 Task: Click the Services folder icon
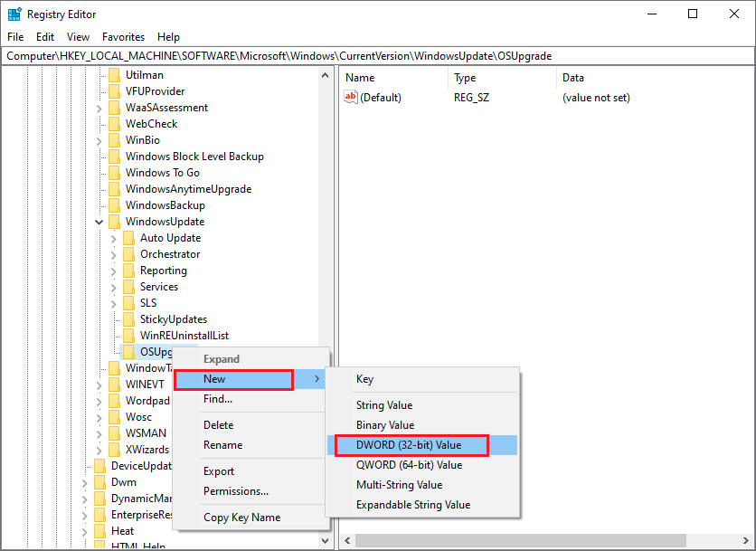coord(128,287)
